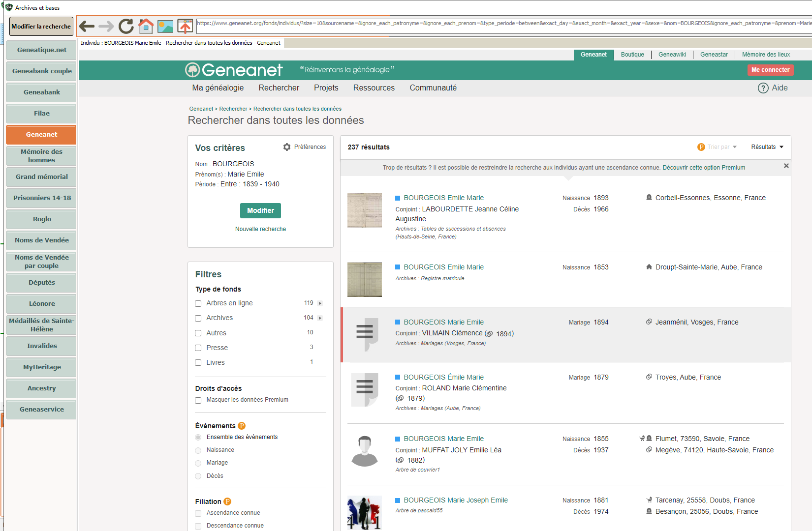Click the Geneanet logo
812x531 pixels.
234,70
